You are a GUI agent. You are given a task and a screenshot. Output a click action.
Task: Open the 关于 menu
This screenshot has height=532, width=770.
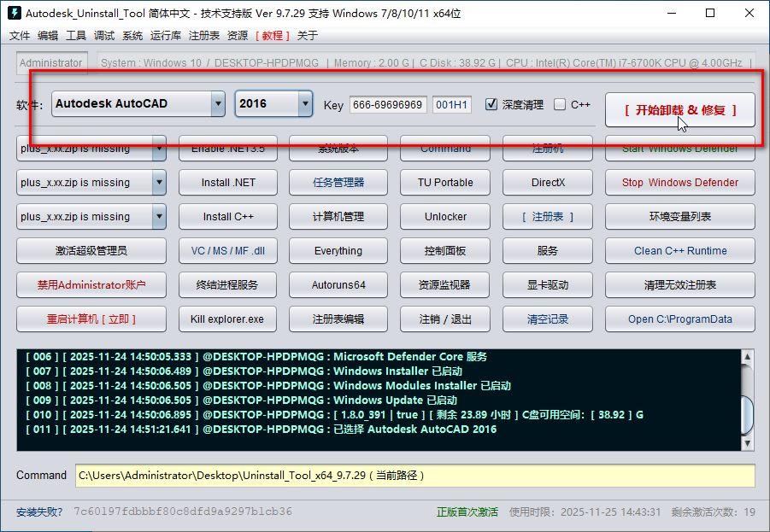(x=308, y=35)
